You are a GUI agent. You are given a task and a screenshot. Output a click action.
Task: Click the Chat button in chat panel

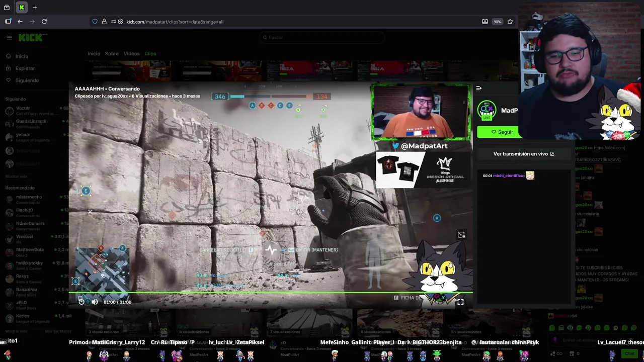click(x=629, y=353)
